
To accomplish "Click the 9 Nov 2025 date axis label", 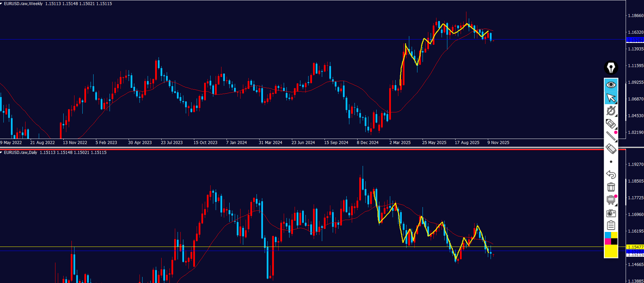I will coord(498,143).
